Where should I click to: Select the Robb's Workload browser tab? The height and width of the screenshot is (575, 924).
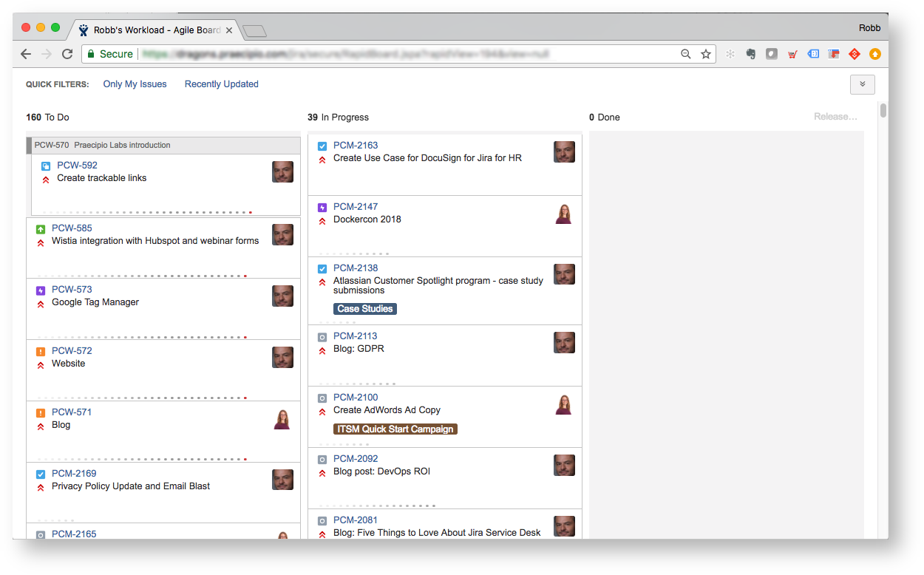pyautogui.click(x=155, y=30)
